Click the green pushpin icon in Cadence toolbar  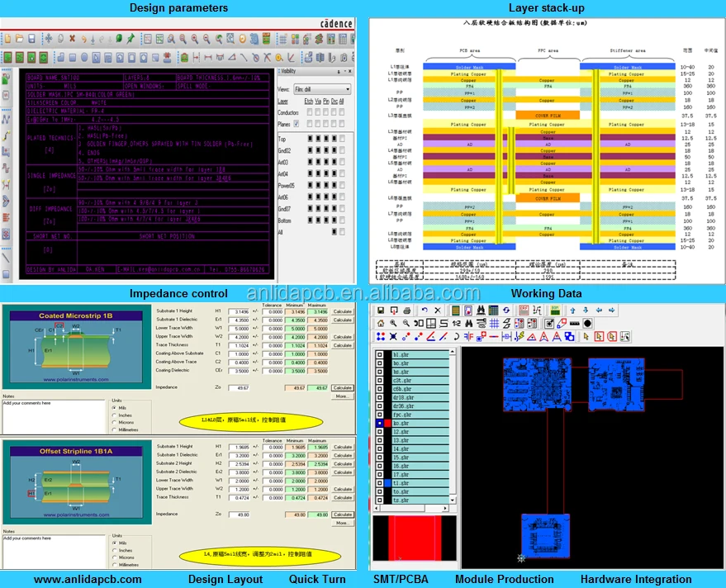[130, 39]
